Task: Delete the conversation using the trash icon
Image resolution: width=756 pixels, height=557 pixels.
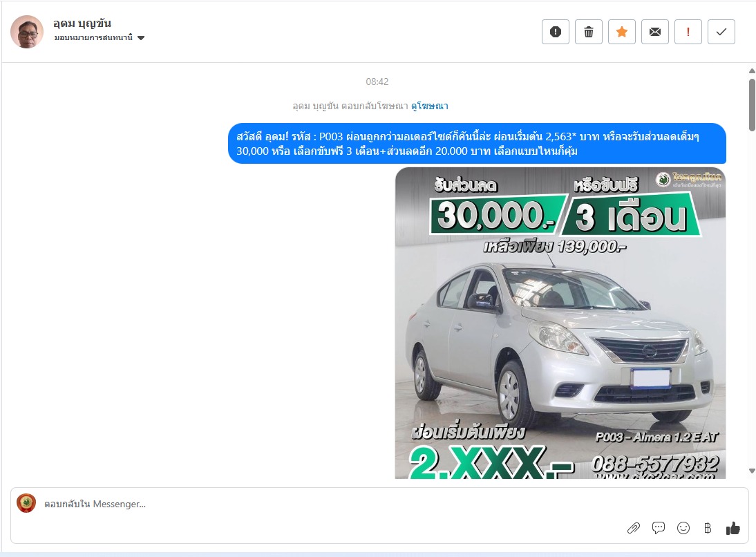Action: tap(589, 32)
